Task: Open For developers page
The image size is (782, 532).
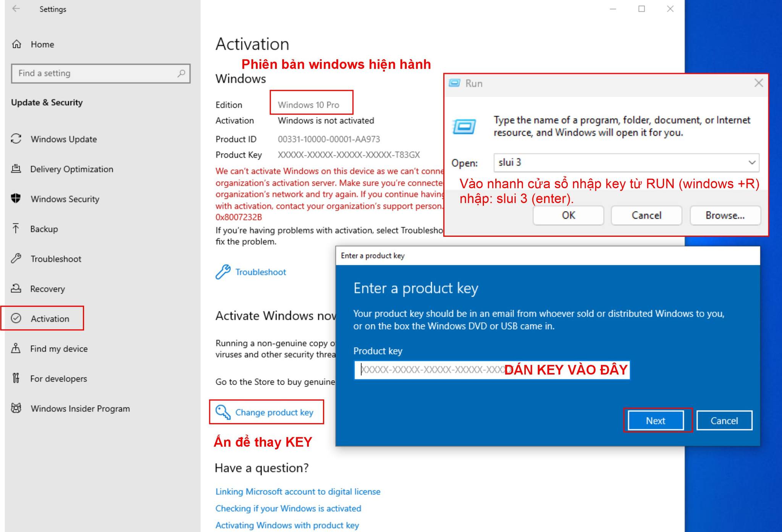Action: coord(58,378)
